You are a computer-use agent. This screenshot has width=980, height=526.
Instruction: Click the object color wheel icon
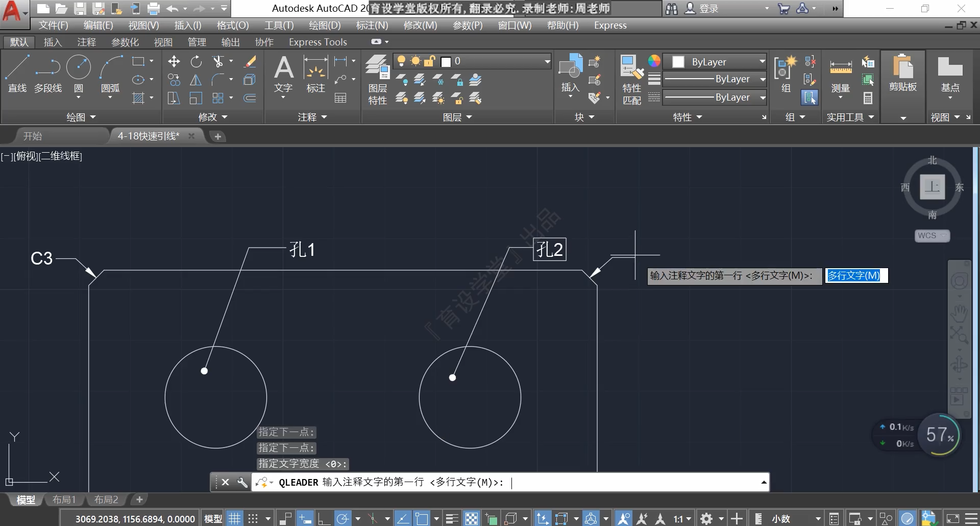(x=654, y=61)
